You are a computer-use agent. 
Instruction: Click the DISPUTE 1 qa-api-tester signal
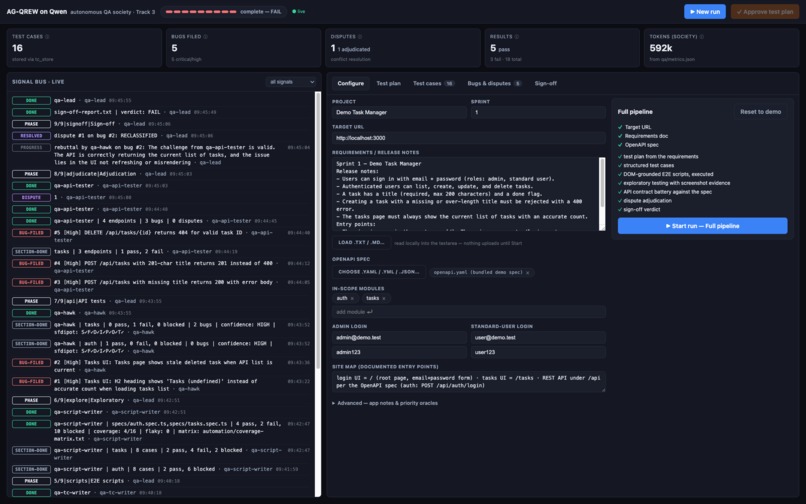click(161, 197)
